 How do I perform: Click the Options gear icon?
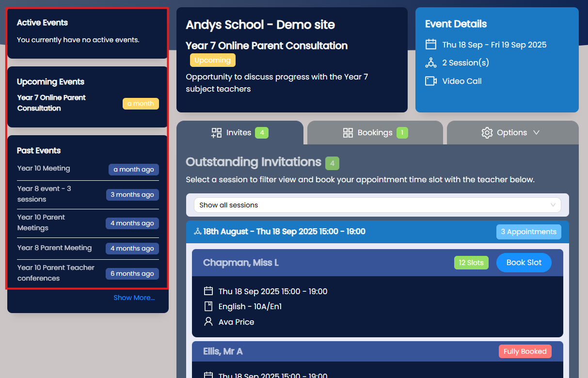[487, 133]
